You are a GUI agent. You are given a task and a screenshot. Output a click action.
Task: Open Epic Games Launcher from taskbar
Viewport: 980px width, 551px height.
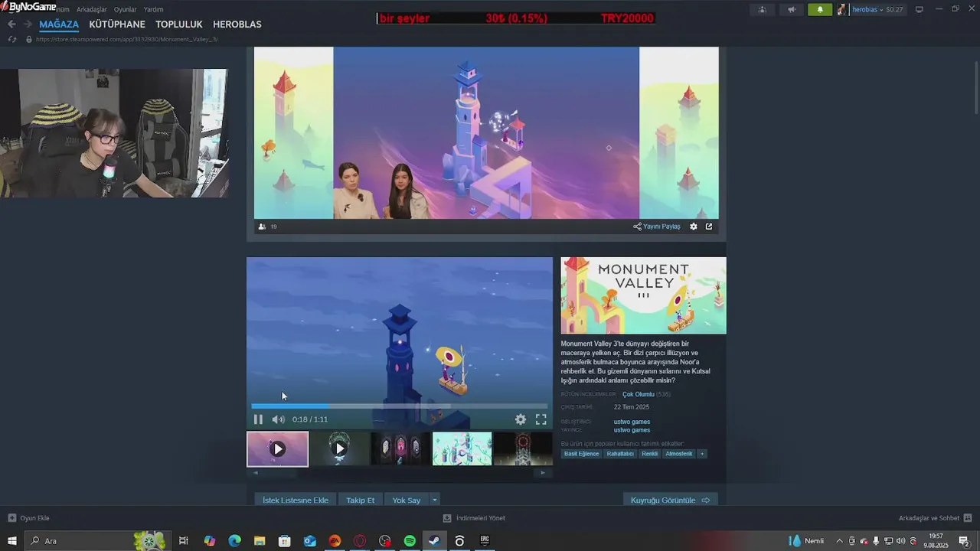[x=485, y=541]
